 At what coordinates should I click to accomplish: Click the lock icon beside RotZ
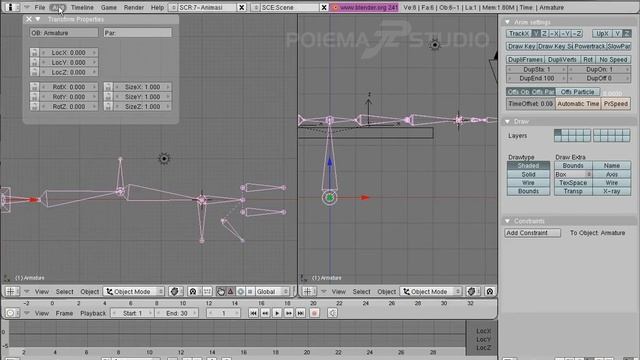[x=34, y=107]
